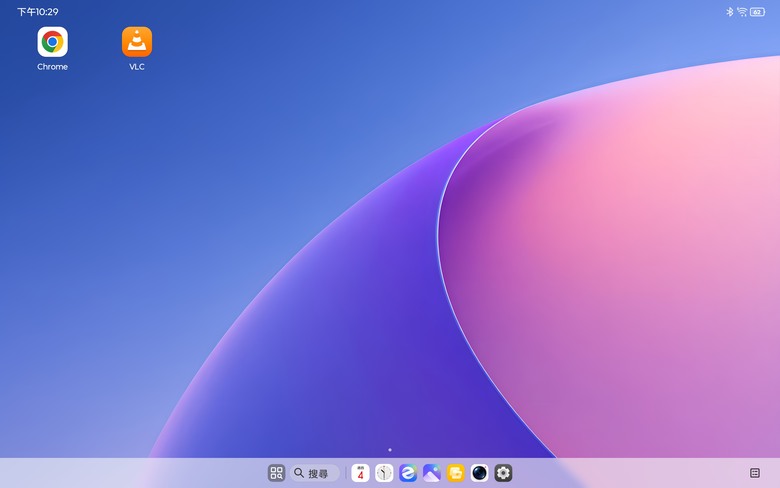Launch the Camera app in dock

pos(480,473)
